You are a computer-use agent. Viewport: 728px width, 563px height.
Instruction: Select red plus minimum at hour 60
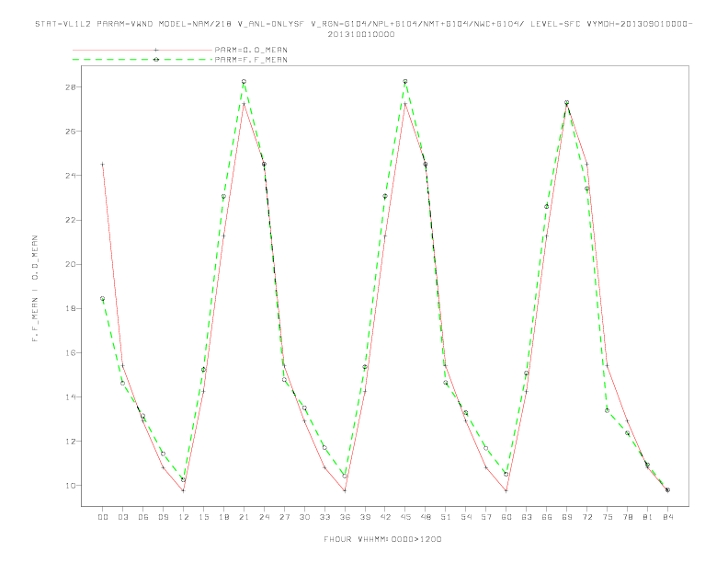(x=506, y=490)
